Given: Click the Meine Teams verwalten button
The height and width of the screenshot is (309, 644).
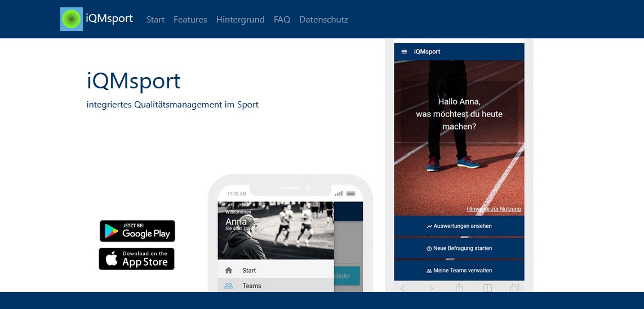Looking at the screenshot, I should coord(459,270).
